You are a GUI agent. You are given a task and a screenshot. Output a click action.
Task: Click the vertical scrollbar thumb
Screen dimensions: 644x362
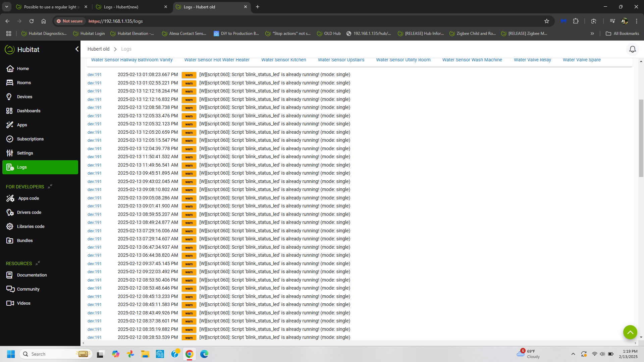click(641, 138)
